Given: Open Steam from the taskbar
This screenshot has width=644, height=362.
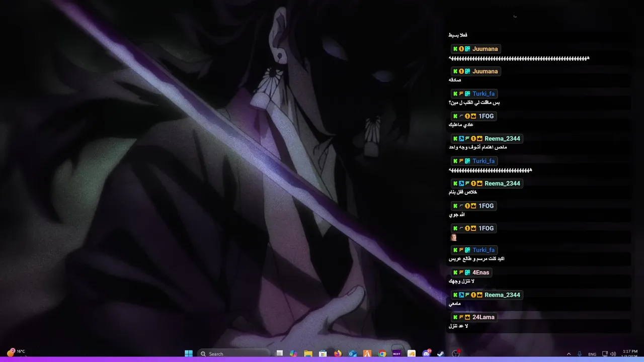Looking at the screenshot, I should pos(440,353).
